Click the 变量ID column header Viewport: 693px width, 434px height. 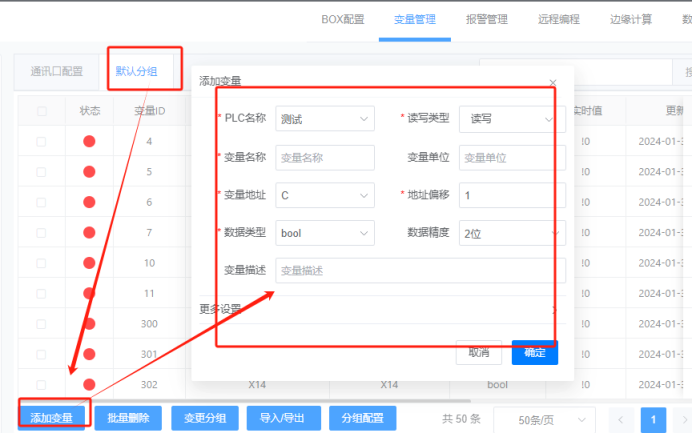click(150, 110)
